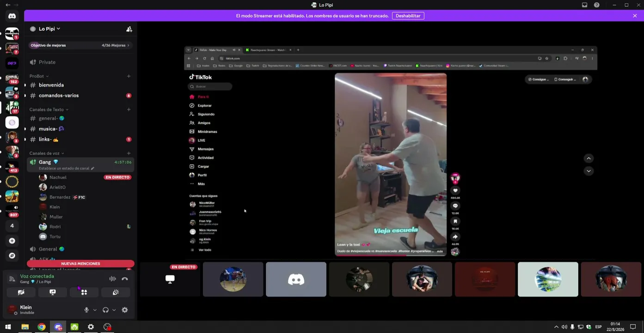This screenshot has width=644, height=333.
Task: Click the TikTok logo in stream
Action: click(x=200, y=77)
